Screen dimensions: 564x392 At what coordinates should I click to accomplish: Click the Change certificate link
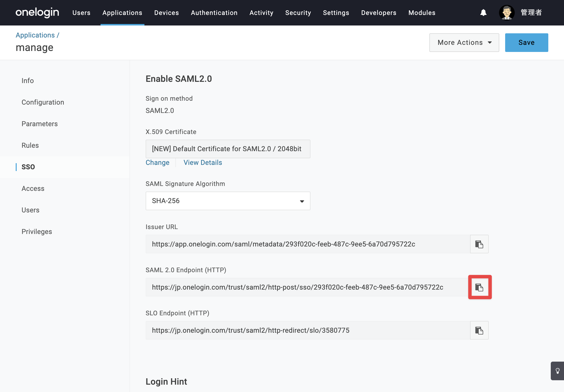tap(157, 162)
